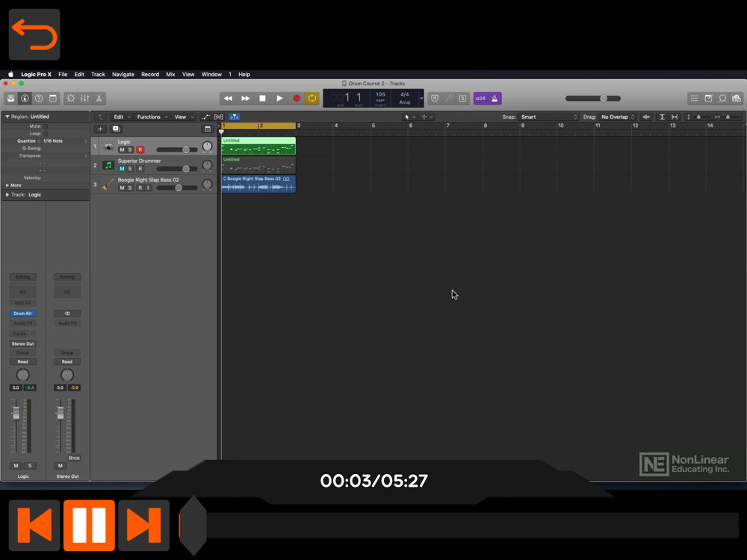Click the vertical auto zoom icon
The width and height of the screenshot is (747, 560).
tap(662, 117)
